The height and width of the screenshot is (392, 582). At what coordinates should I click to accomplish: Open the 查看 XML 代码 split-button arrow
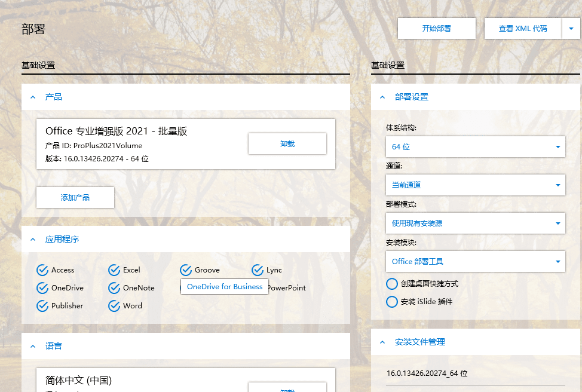tap(571, 28)
